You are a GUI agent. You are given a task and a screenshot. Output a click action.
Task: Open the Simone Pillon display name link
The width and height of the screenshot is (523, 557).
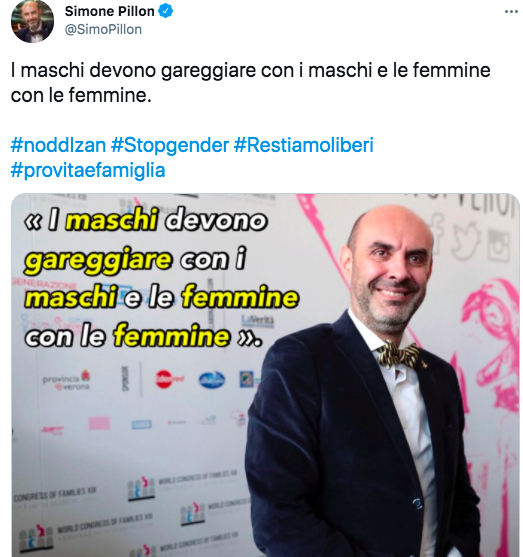pyautogui.click(x=109, y=11)
